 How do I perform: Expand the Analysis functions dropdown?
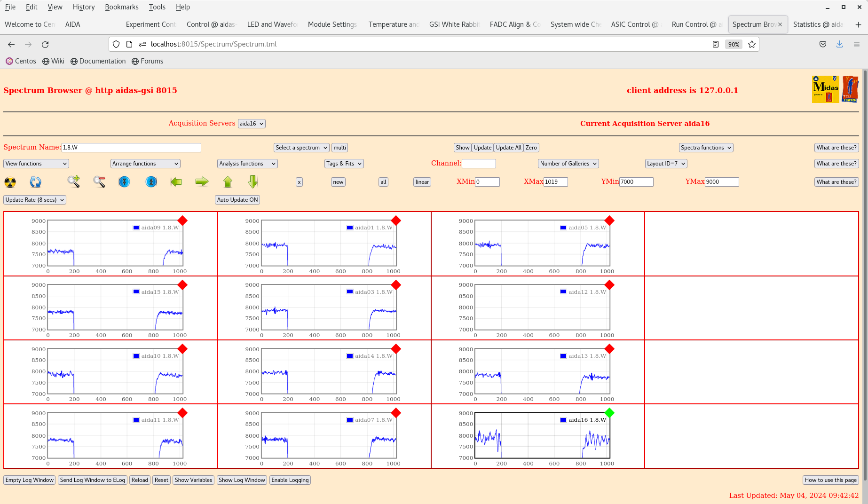pos(247,164)
